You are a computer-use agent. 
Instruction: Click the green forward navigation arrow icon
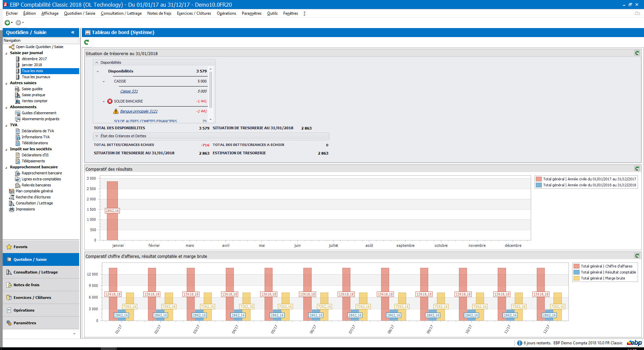pyautogui.click(x=7, y=23)
